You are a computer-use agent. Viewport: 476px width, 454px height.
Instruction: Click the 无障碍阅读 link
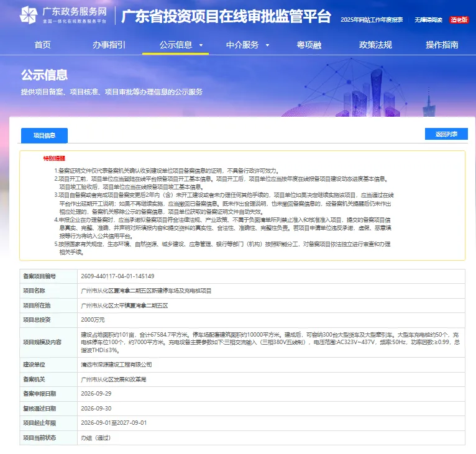coord(428,20)
